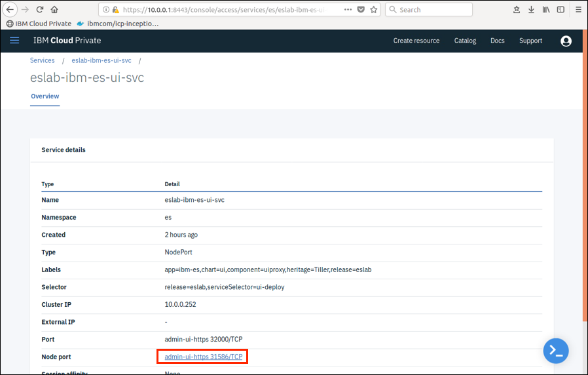Open page actions three-dot menu in the address bar
This screenshot has height=375, width=588.
click(x=348, y=10)
